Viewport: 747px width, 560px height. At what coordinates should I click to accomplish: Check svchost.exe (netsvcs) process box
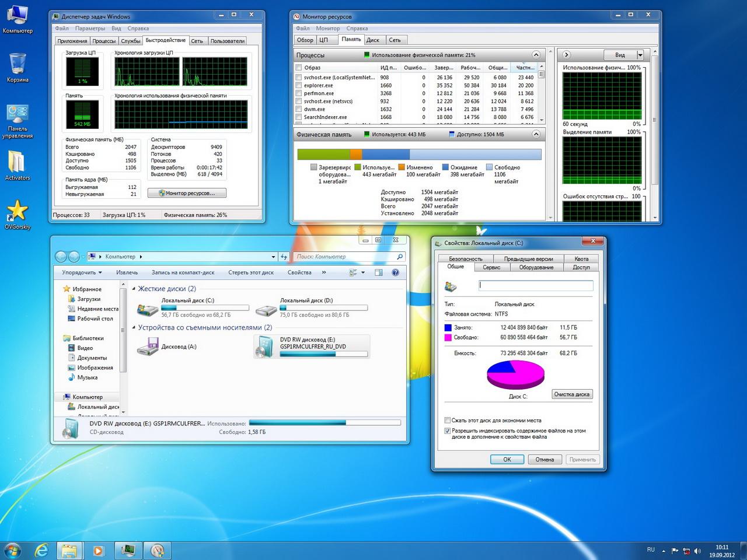[x=299, y=101]
